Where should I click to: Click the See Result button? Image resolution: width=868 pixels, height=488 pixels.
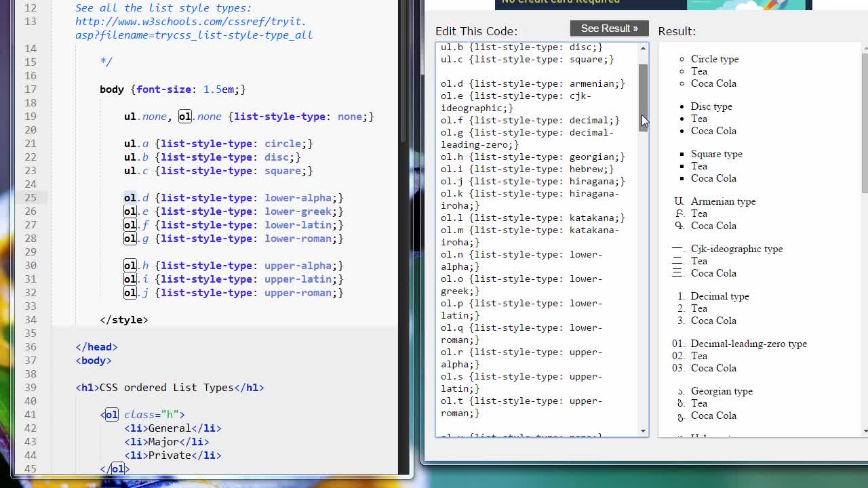(609, 28)
